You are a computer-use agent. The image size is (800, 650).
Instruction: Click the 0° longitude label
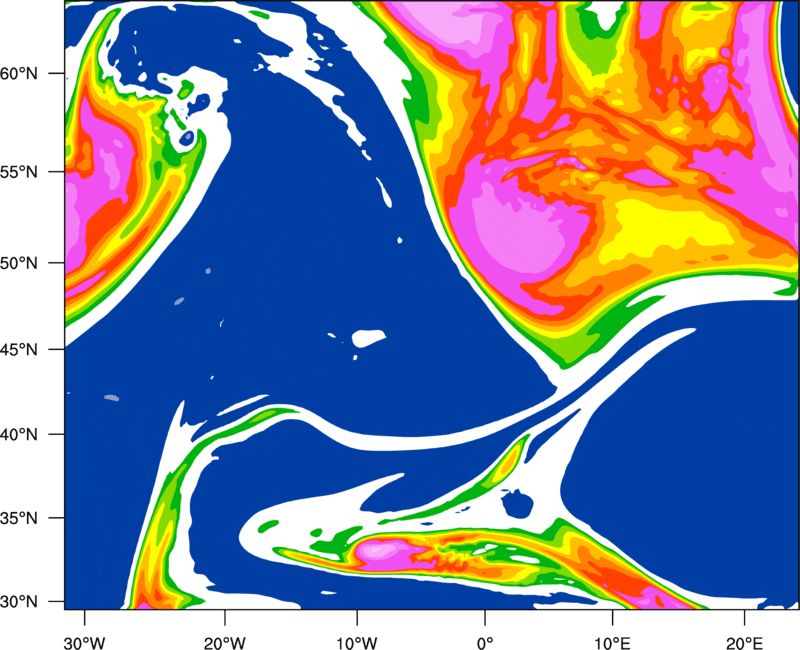click(x=485, y=643)
